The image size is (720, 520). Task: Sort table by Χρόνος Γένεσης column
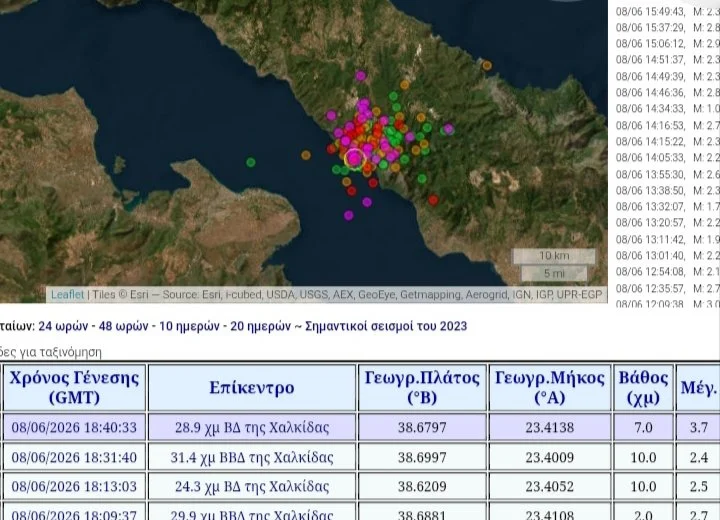(x=74, y=387)
